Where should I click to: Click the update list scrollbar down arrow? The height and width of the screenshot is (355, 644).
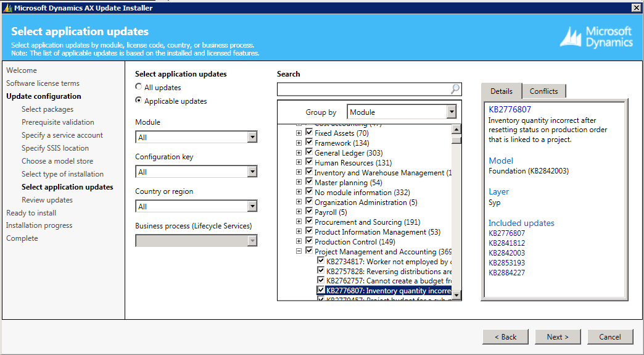coord(456,296)
